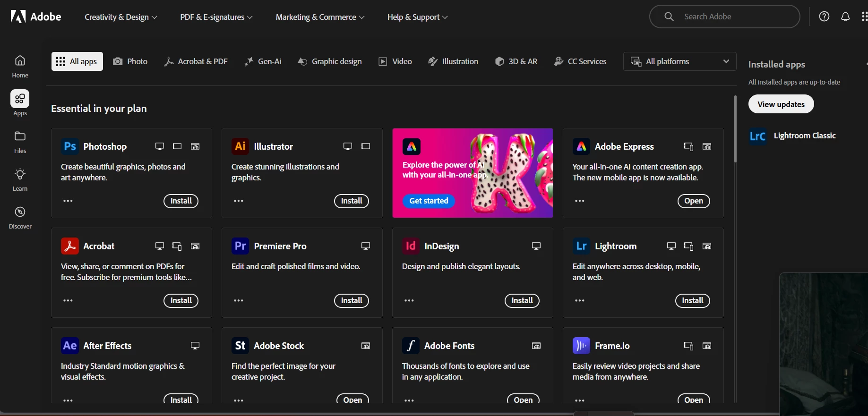Expand the Marketing & Commerce menu

pos(320,17)
